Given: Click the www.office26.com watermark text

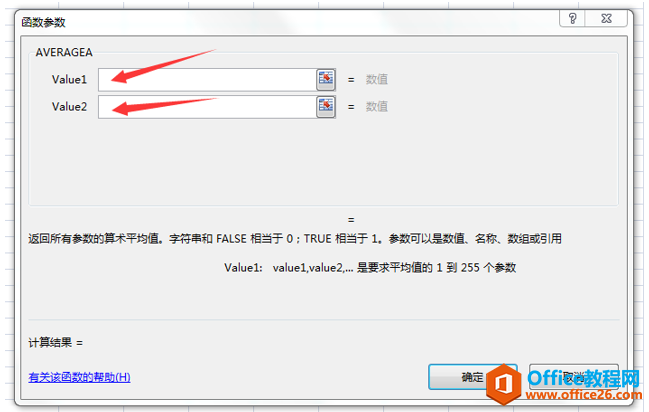Looking at the screenshot, I should click(584, 395).
